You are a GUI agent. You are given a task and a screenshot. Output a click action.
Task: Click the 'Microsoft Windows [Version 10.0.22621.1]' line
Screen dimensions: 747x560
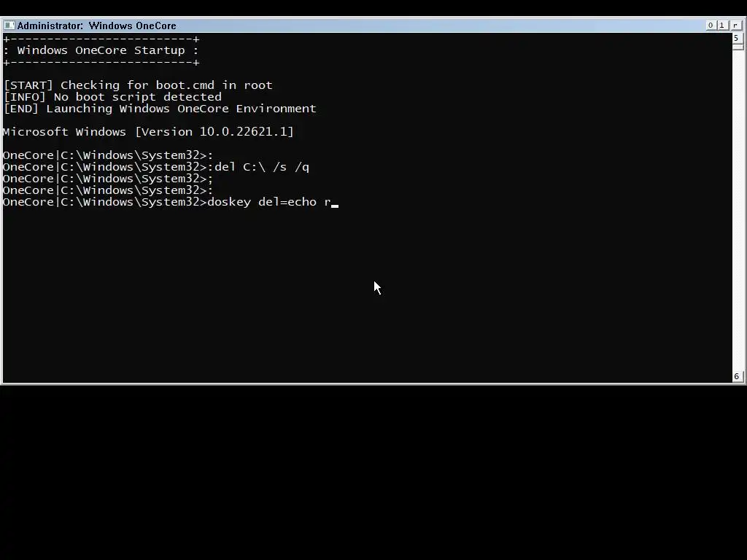[x=148, y=132]
